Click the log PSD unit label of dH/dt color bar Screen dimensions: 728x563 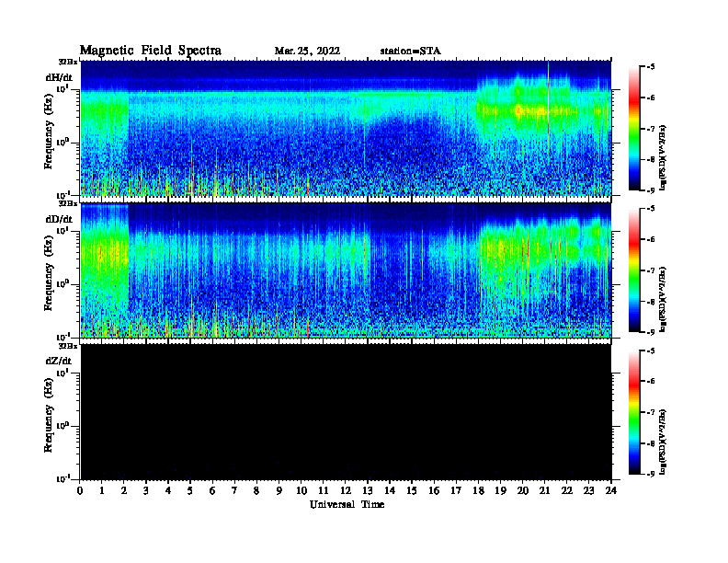point(663,158)
